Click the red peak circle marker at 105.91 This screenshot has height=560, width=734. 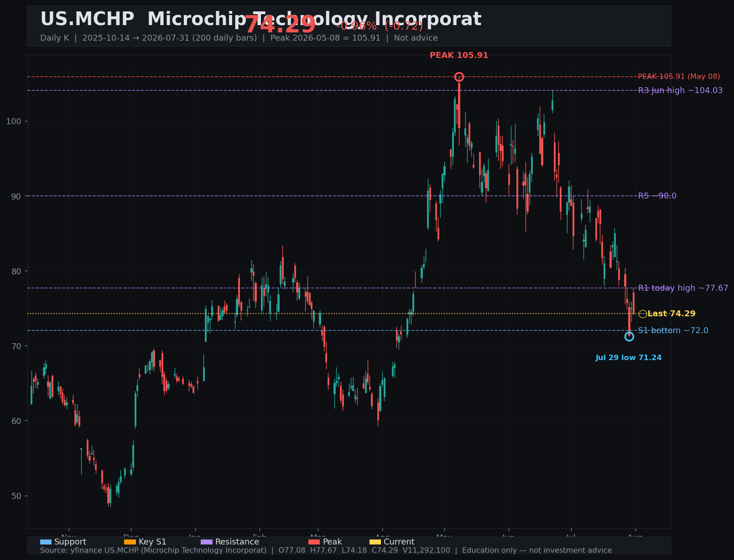[459, 77]
